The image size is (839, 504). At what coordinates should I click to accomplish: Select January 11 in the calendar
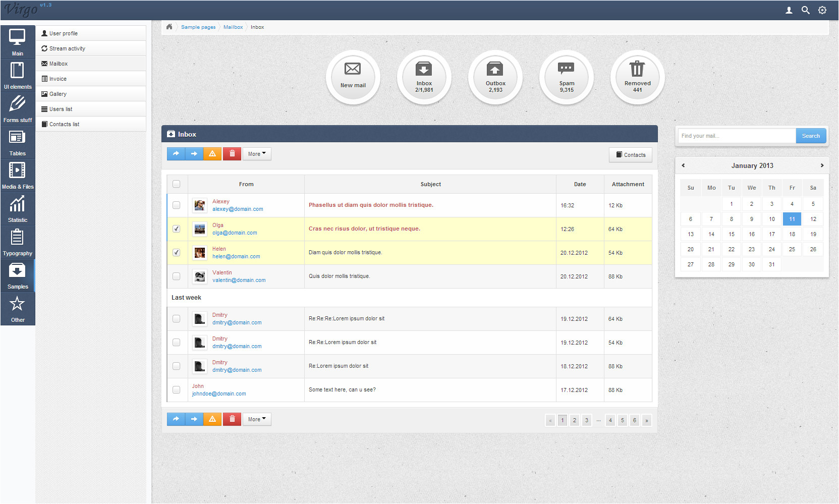792,218
